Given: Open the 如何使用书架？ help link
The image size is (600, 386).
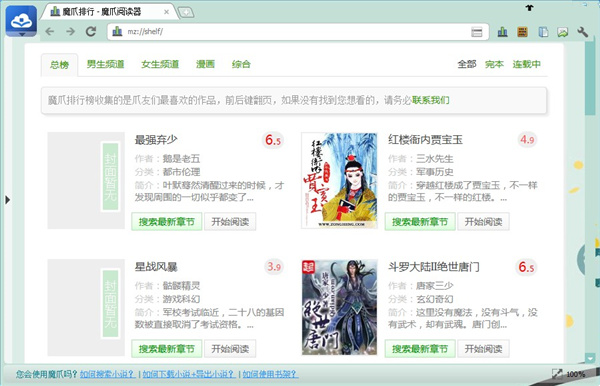Looking at the screenshot, I should pyautogui.click(x=271, y=374).
